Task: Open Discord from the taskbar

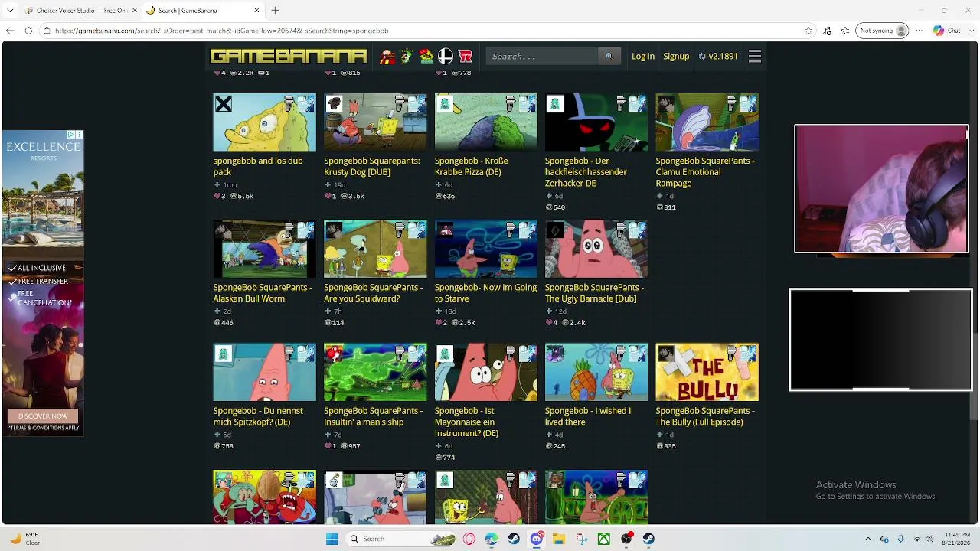Action: (x=537, y=539)
